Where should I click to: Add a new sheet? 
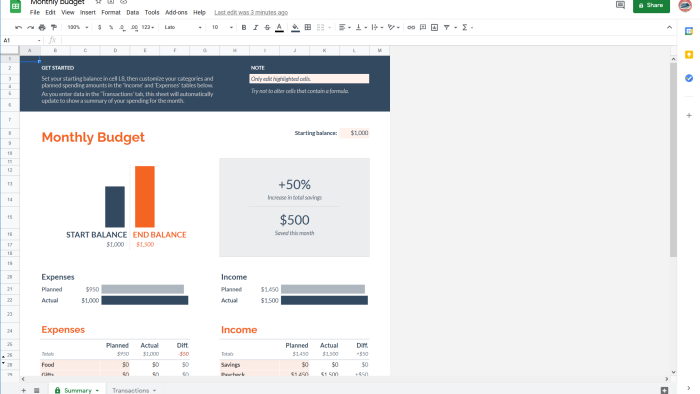click(23, 390)
